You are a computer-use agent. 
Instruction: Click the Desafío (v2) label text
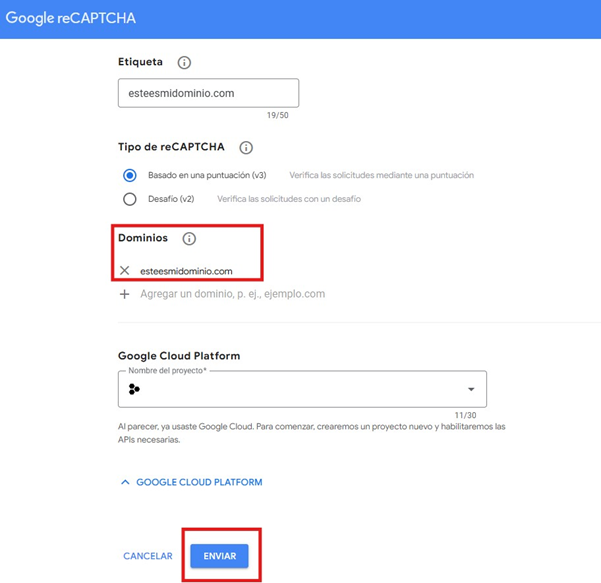[x=171, y=199]
